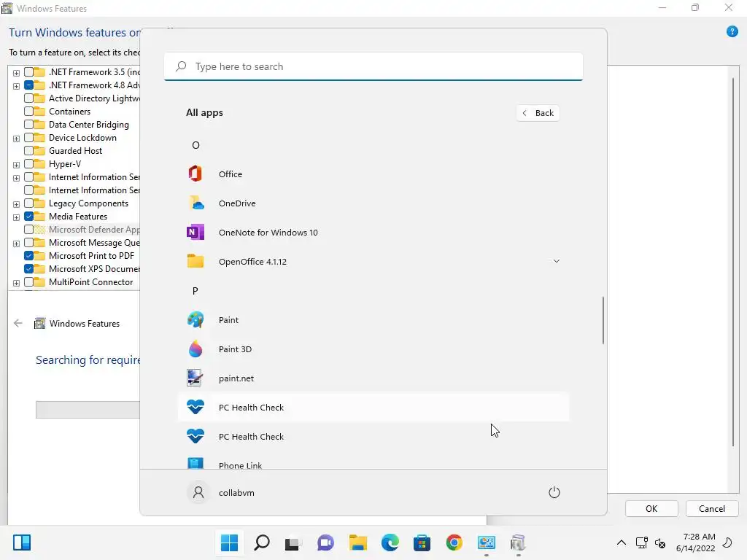Viewport: 747px width, 560px height.
Task: Select the Active Directory Lightweight feature row
Action: click(83, 98)
